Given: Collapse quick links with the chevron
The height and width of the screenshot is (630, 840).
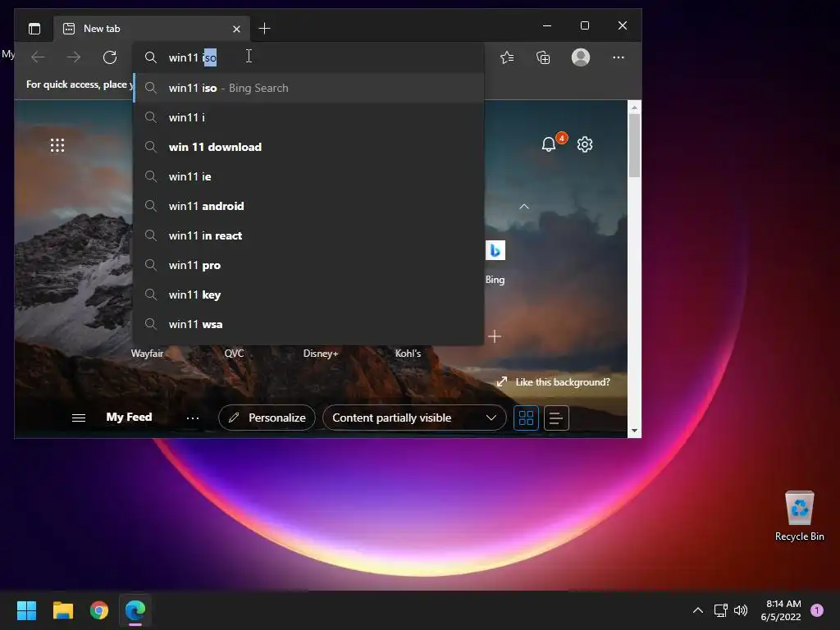Looking at the screenshot, I should pyautogui.click(x=524, y=206).
